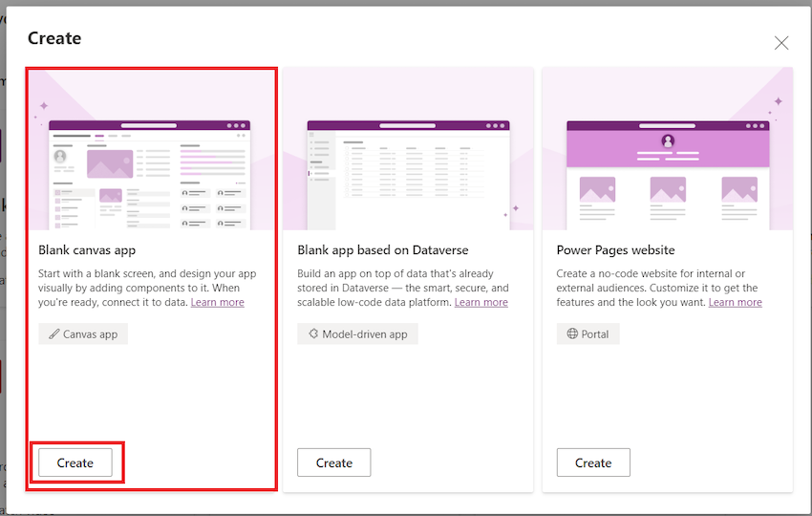Click description starting 'Build an app on top'
812x516 pixels.
point(403,288)
